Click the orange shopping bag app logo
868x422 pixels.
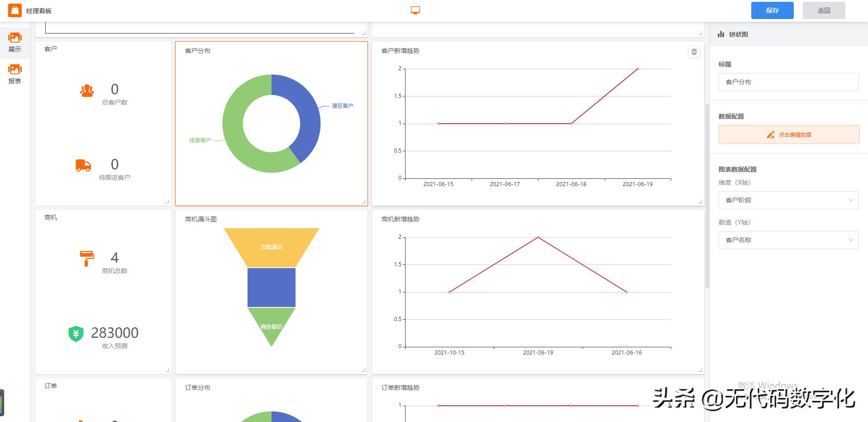point(14,10)
